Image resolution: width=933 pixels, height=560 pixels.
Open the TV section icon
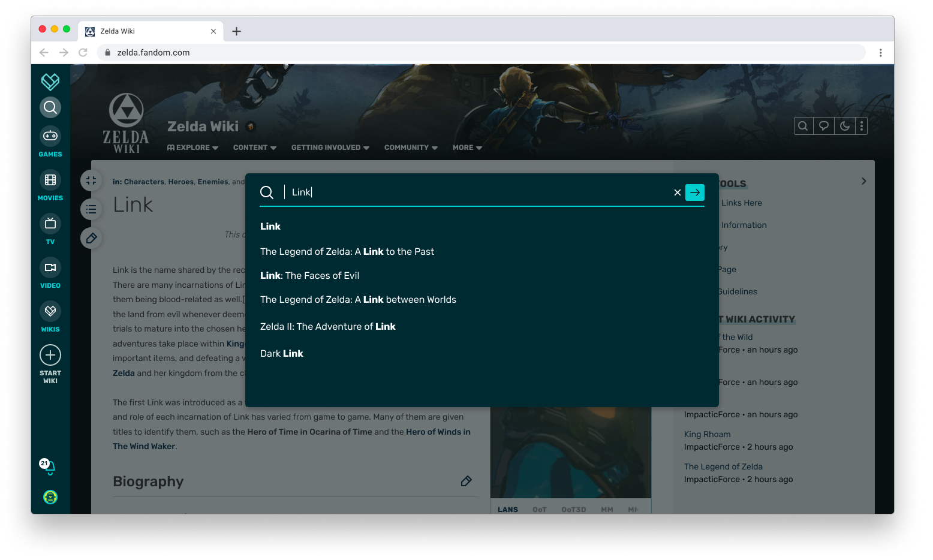pos(50,224)
